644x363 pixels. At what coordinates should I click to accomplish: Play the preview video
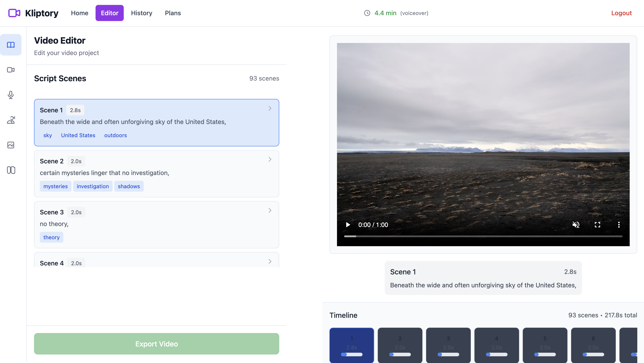[x=348, y=225]
